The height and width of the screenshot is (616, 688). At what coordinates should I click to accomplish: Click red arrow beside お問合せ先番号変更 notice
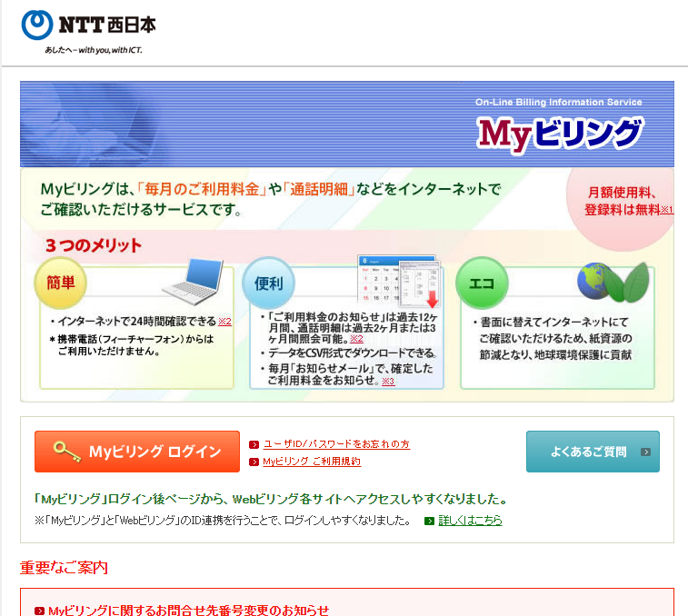point(39,611)
